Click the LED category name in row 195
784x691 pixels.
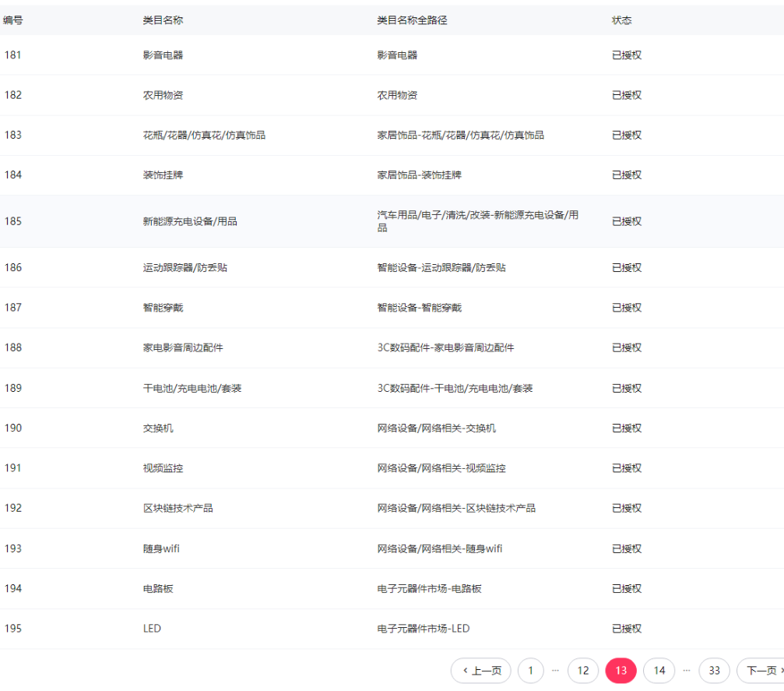click(x=152, y=629)
